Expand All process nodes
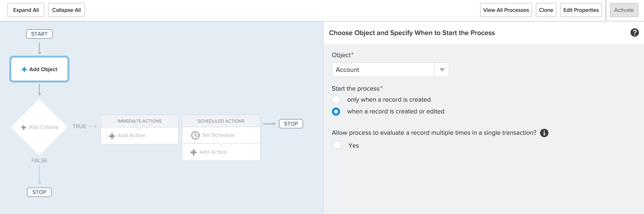644x214 pixels. tap(26, 10)
